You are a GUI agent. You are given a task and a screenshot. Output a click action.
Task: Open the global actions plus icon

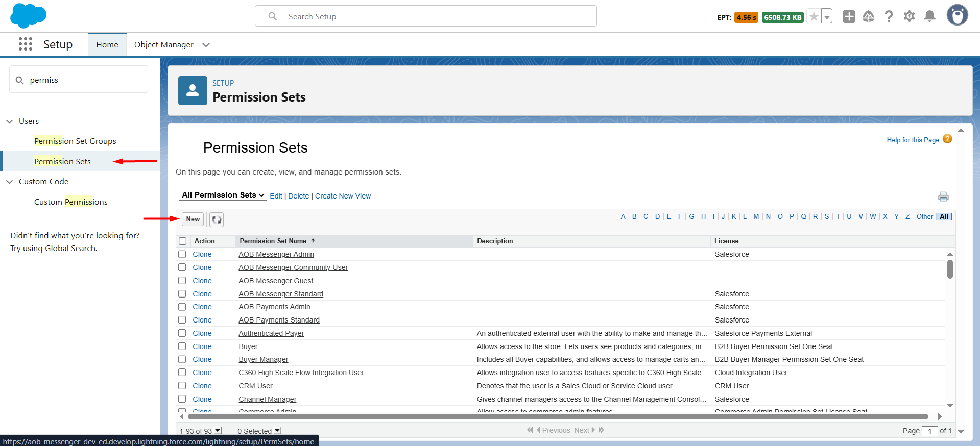point(849,17)
